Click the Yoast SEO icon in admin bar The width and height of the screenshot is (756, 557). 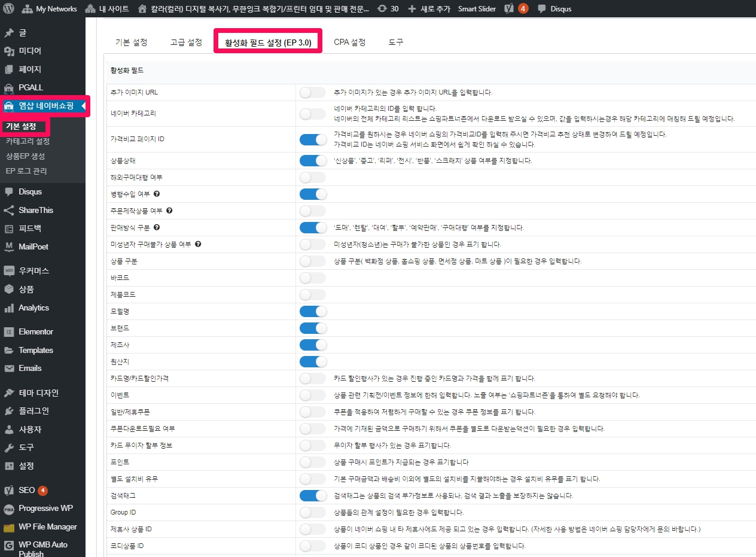(509, 8)
